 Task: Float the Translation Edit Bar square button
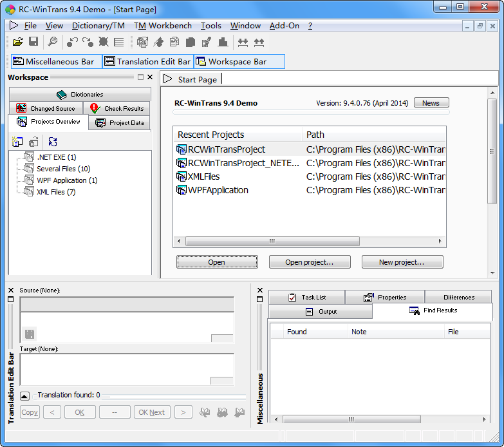(x=10, y=300)
